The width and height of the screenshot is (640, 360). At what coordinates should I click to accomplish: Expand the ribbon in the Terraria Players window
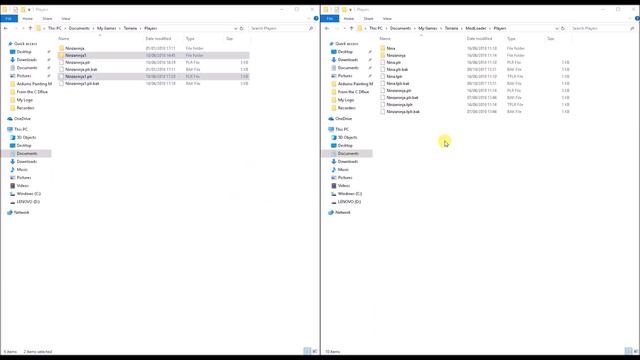tap(309, 18)
